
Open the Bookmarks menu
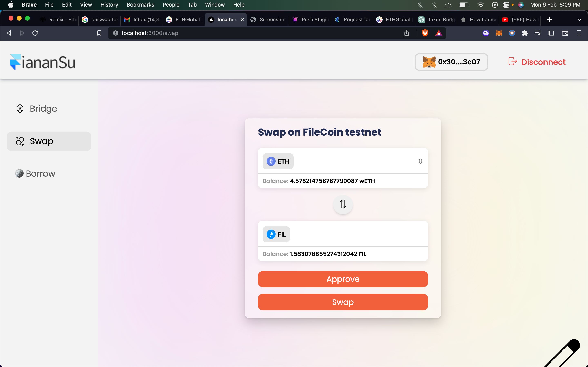[x=140, y=5]
